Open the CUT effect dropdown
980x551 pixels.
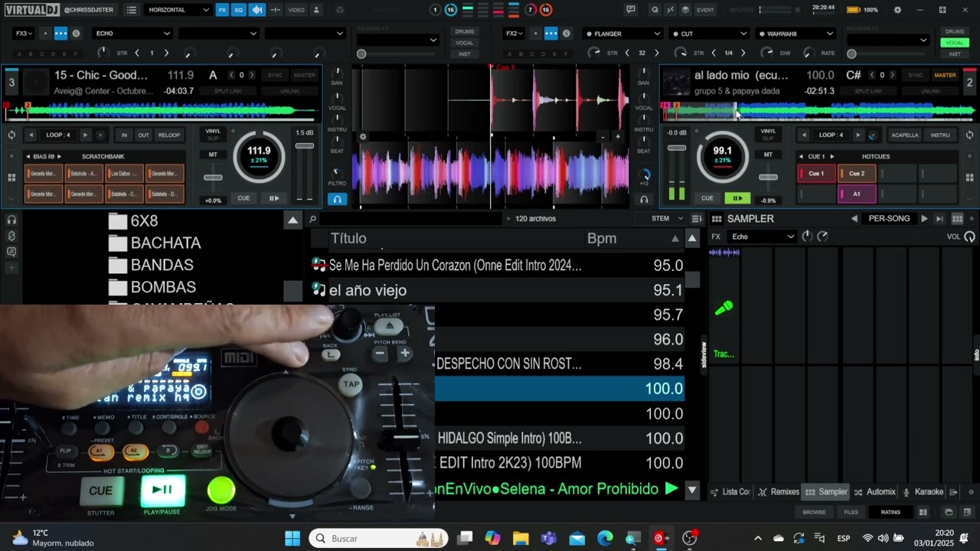[709, 34]
